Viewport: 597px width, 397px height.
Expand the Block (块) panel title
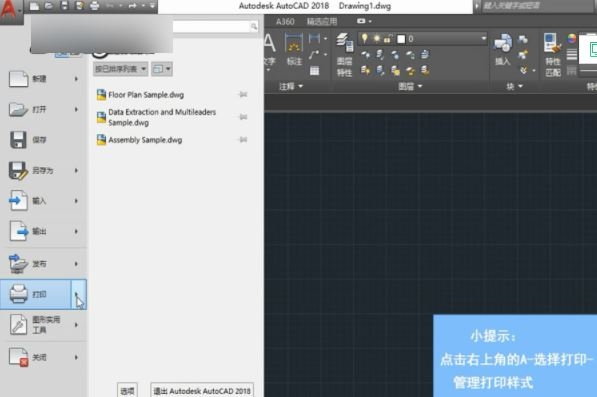(x=514, y=86)
